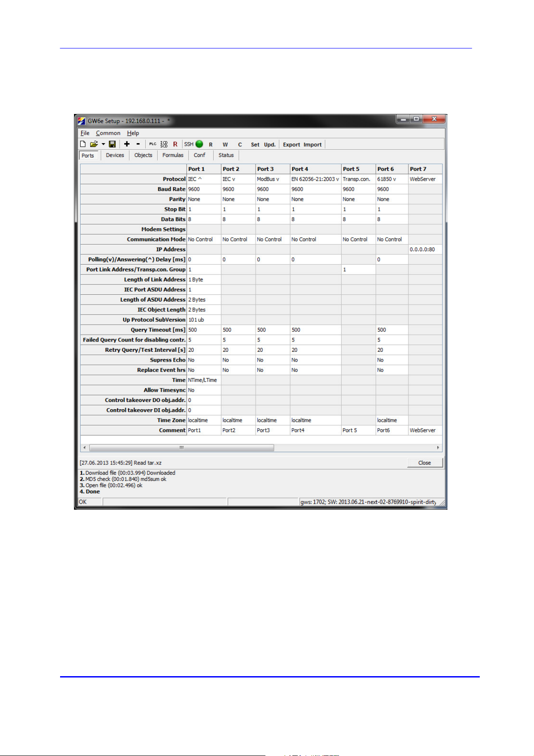Click the scrollbar's left arrow
Viewport: 534px width, 756px height.
(x=85, y=448)
